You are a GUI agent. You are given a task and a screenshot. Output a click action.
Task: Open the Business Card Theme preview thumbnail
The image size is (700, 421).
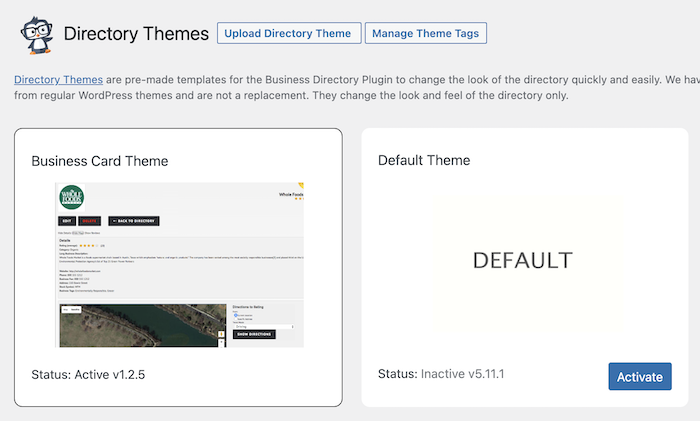tap(179, 264)
